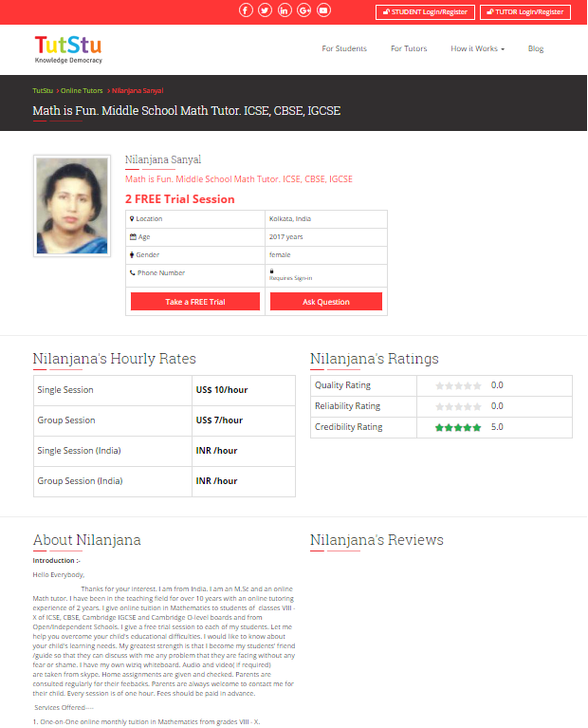
Task: Click the 5.0 credibility score
Action: coord(497,427)
